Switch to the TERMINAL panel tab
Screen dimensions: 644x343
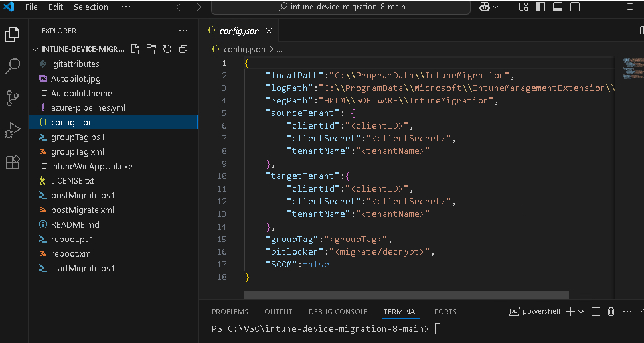click(x=400, y=312)
